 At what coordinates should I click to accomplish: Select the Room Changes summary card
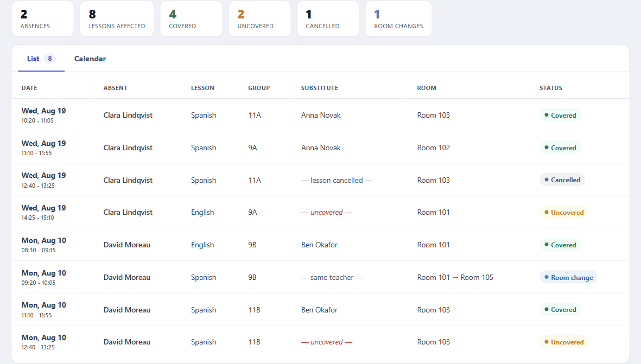point(398,19)
